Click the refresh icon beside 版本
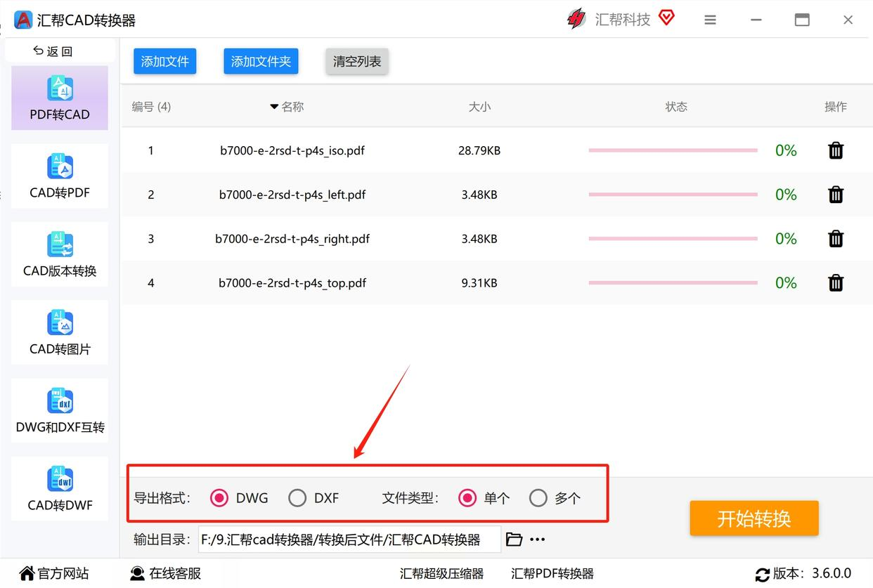 pos(762,574)
